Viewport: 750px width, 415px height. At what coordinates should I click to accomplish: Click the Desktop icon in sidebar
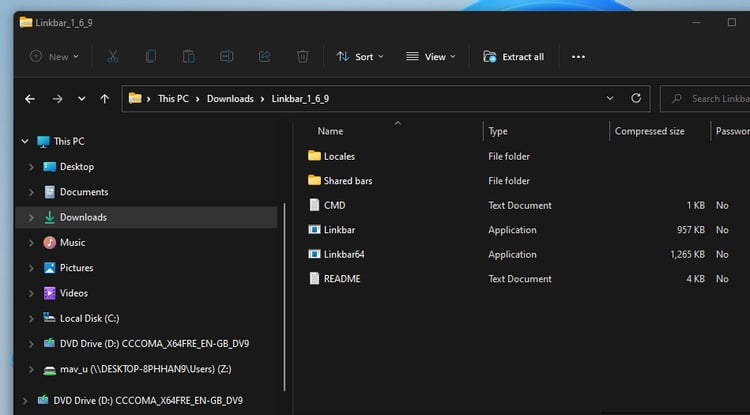pyautogui.click(x=50, y=166)
